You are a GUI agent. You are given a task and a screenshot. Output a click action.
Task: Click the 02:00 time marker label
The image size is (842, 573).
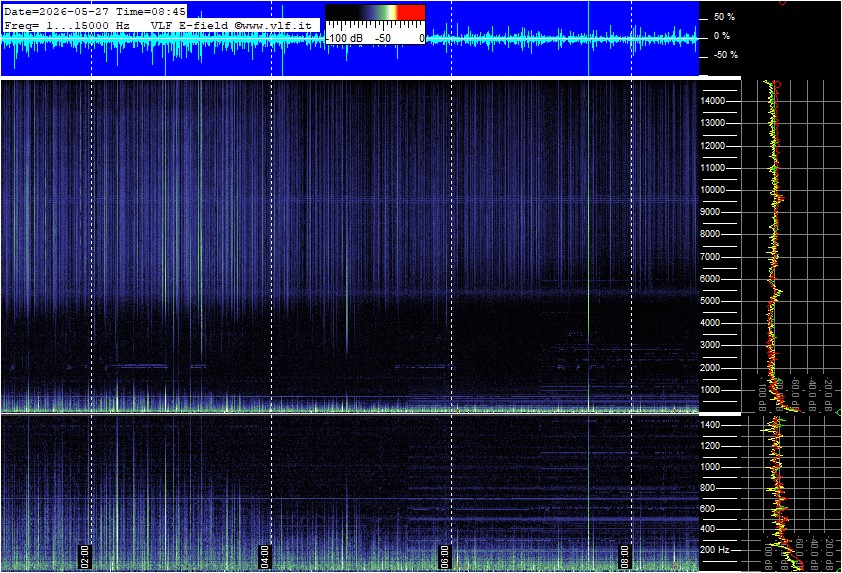pyautogui.click(x=85, y=556)
